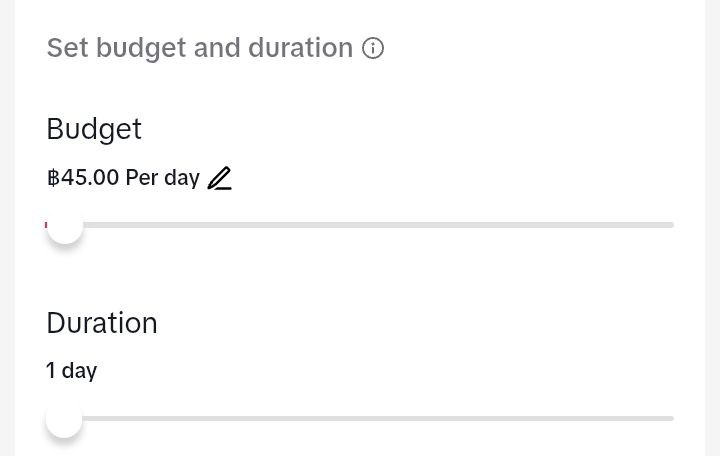Jump Duration slider to the track midpoint
This screenshot has height=456, width=720.
[x=360, y=419]
